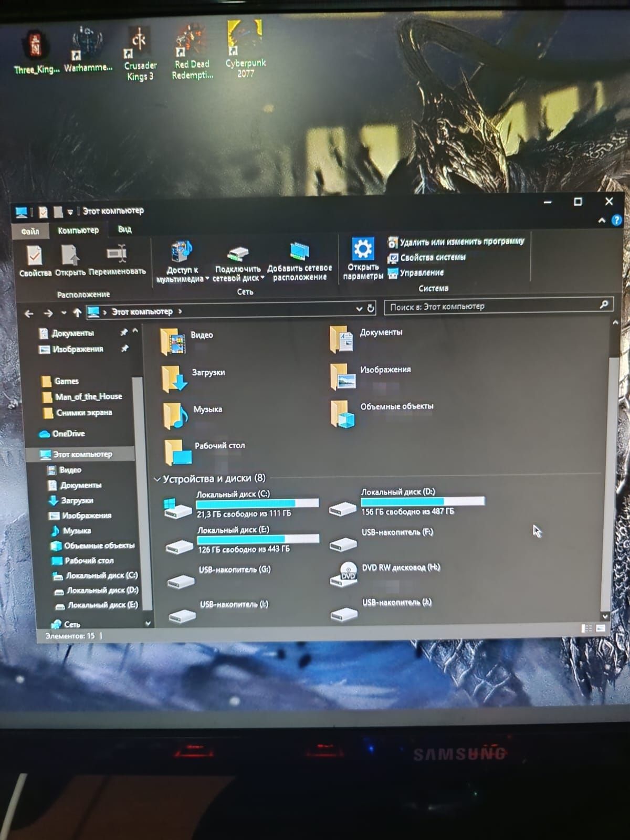The height and width of the screenshot is (840, 630).
Task: Open the Доступ к мультимедиа dropdown
Action: tap(182, 261)
